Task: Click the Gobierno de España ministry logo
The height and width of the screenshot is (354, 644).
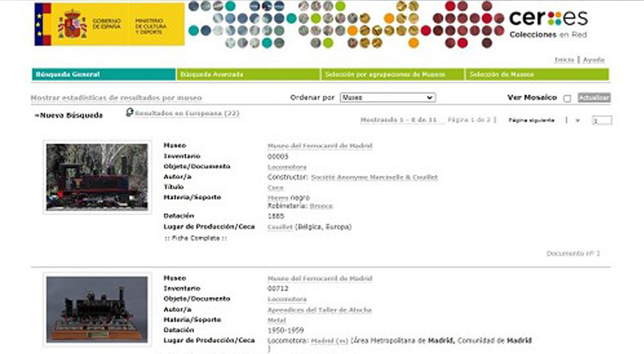Action: click(109, 24)
